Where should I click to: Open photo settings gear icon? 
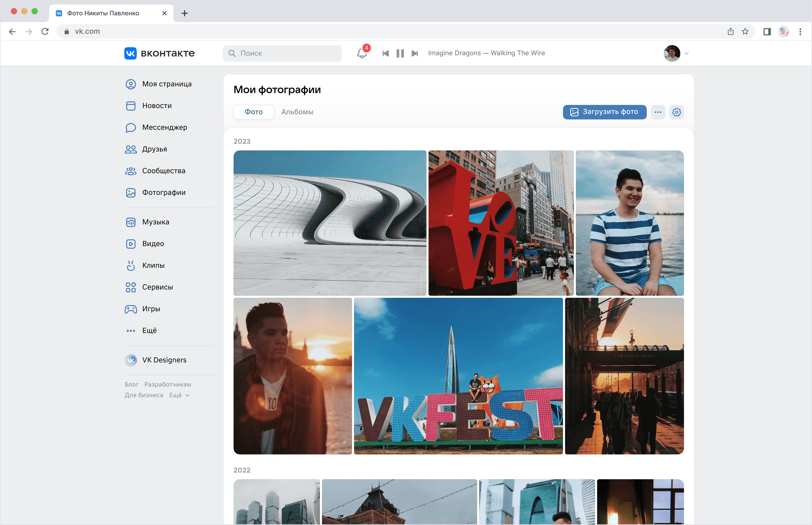click(x=676, y=112)
